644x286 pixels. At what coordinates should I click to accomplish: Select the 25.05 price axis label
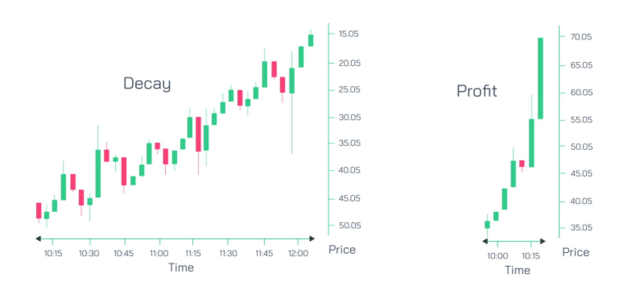point(350,90)
